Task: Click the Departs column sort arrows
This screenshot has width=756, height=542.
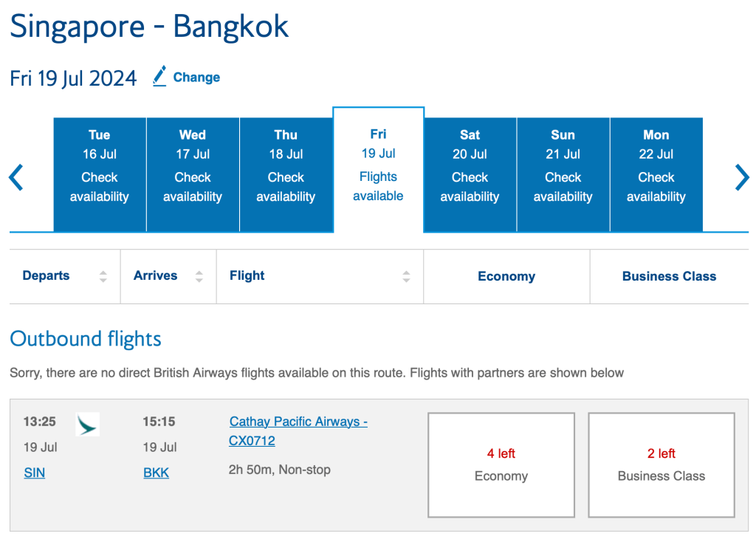Action: pos(103,275)
